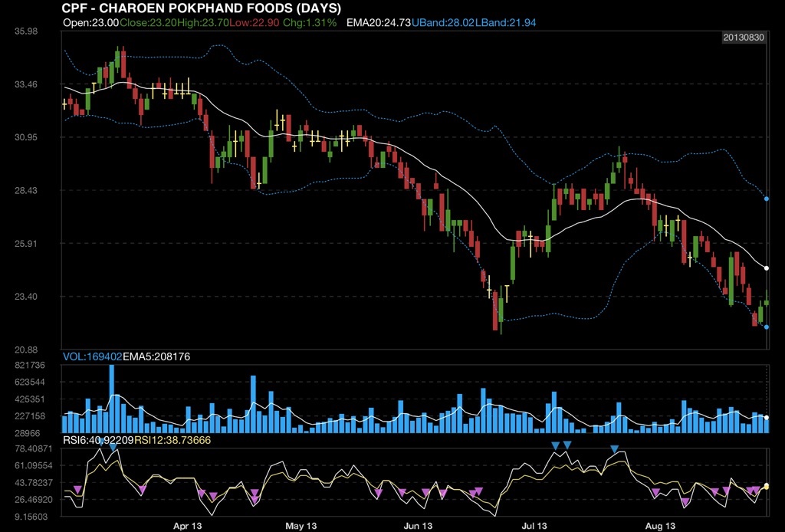Viewport: 785px width, 532px height.
Task: Click the 33.46 price axis label
Action: (26, 84)
